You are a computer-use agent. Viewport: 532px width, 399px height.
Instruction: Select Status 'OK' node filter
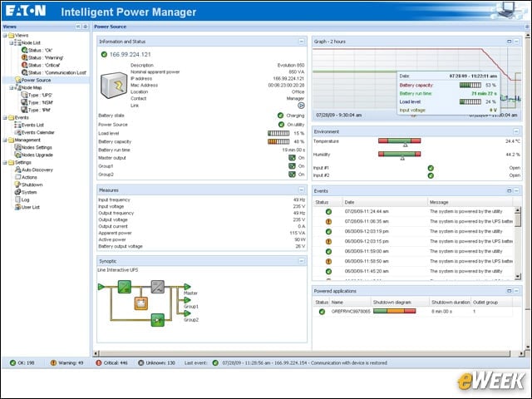(37, 50)
